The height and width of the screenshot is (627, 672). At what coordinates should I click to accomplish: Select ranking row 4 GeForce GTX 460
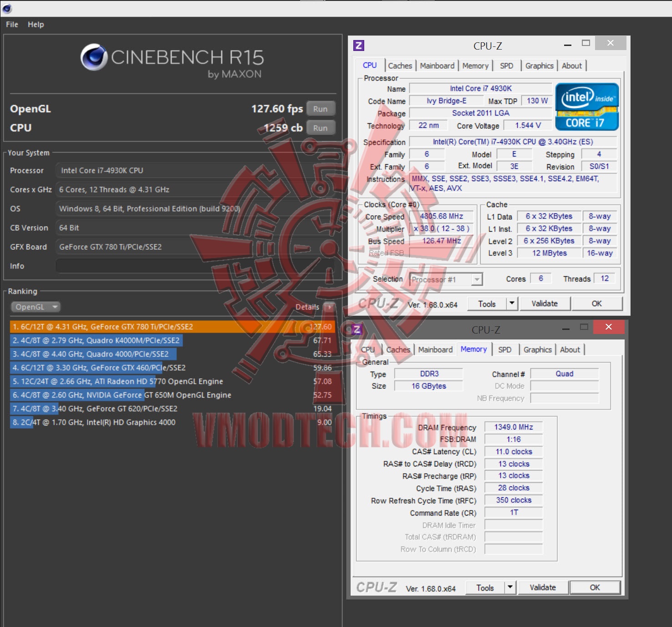tap(173, 368)
